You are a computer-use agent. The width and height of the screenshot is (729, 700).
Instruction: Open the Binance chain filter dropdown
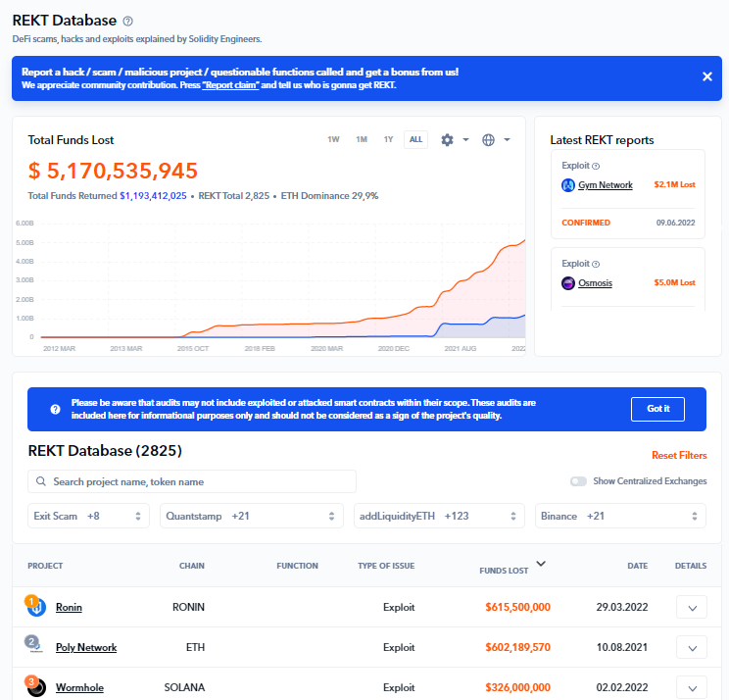[620, 516]
